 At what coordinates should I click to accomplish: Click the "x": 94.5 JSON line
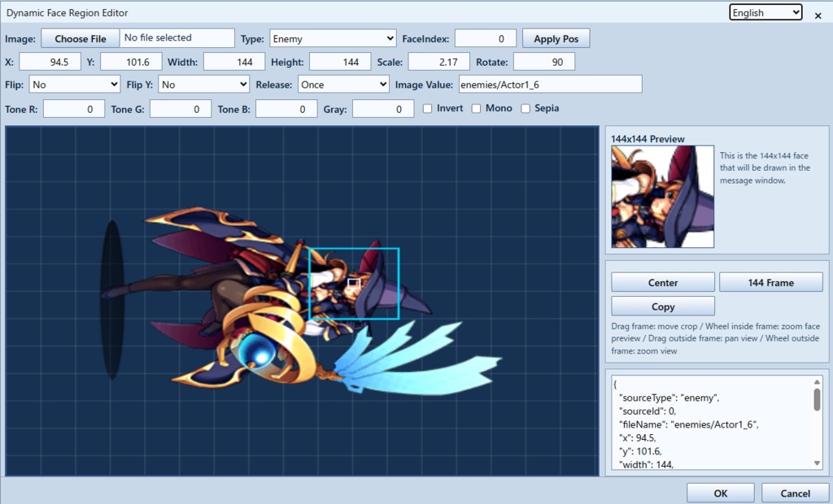pos(638,437)
